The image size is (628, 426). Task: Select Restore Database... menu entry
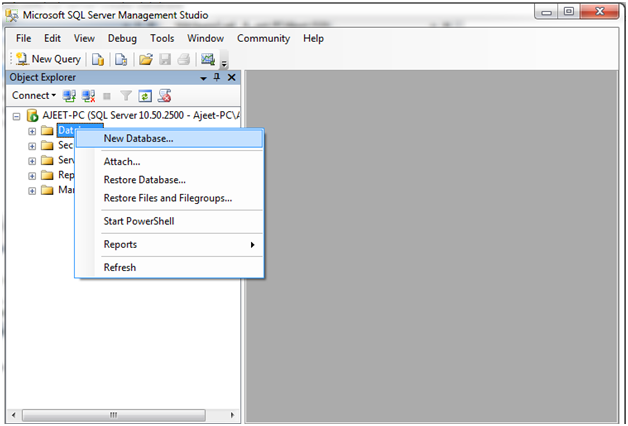(169, 180)
